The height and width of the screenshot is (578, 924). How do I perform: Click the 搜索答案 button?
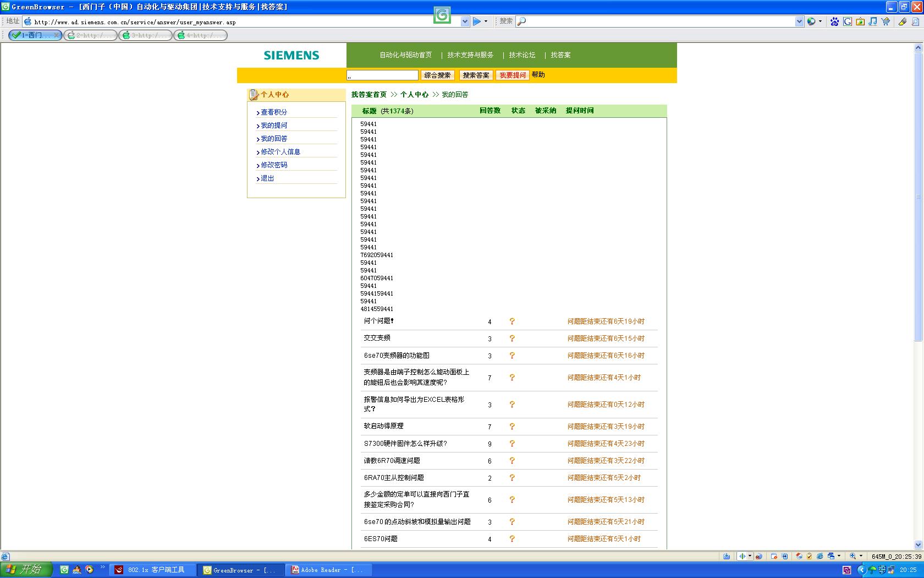[x=476, y=75]
